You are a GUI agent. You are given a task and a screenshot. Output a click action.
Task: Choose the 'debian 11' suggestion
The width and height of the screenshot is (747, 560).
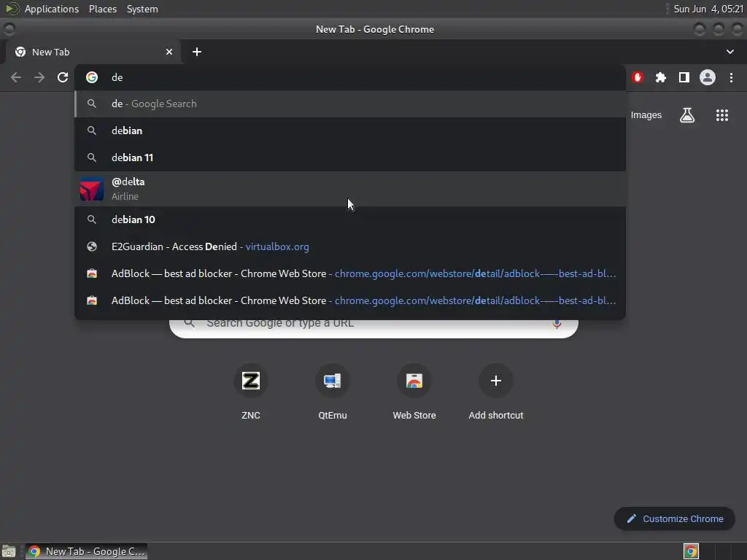pyautogui.click(x=350, y=157)
